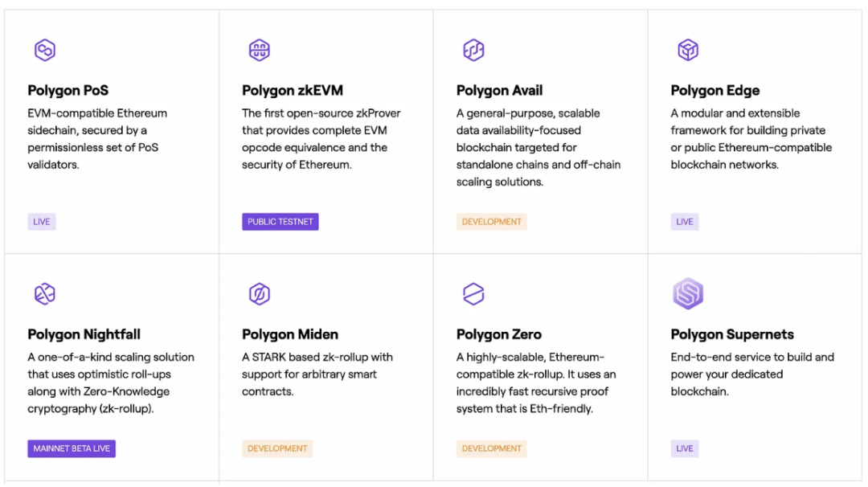
Task: Click the MAINNET BETA LIVE badge
Action: coord(72,448)
